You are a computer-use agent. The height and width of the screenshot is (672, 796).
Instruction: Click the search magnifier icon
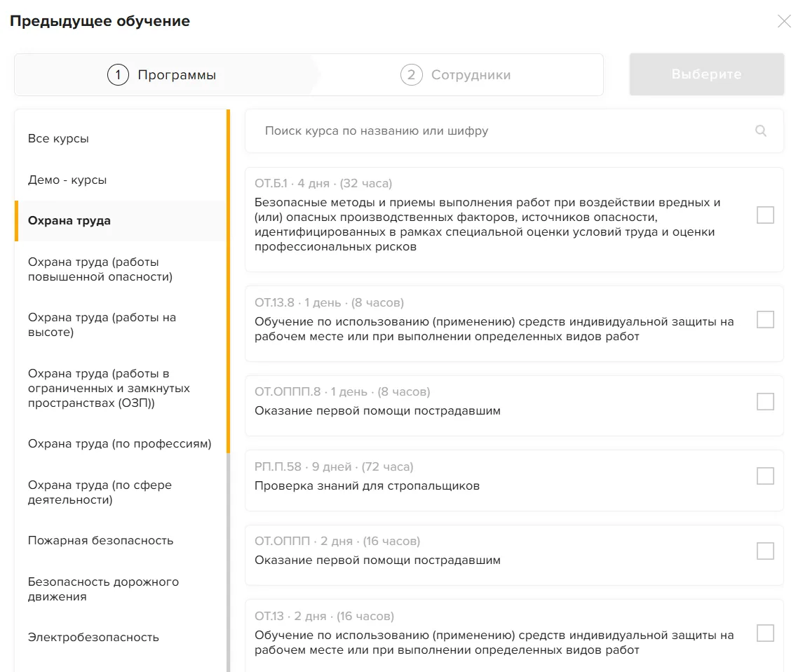760,130
